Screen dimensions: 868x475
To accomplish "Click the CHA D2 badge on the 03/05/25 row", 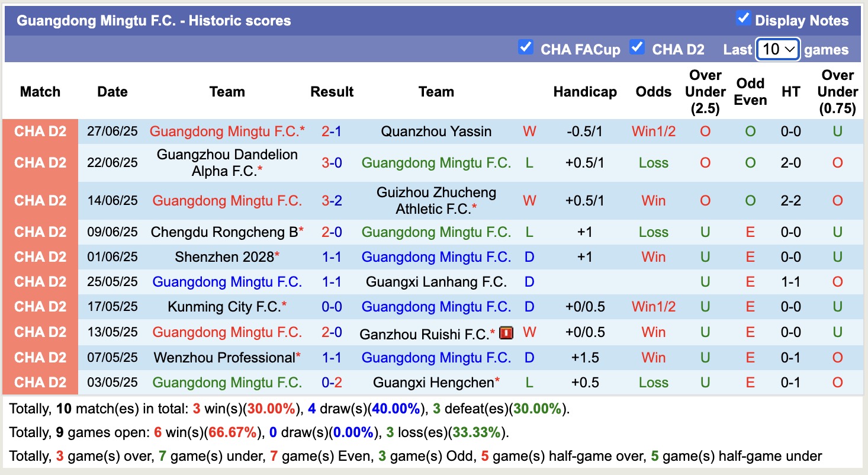I will [40, 382].
